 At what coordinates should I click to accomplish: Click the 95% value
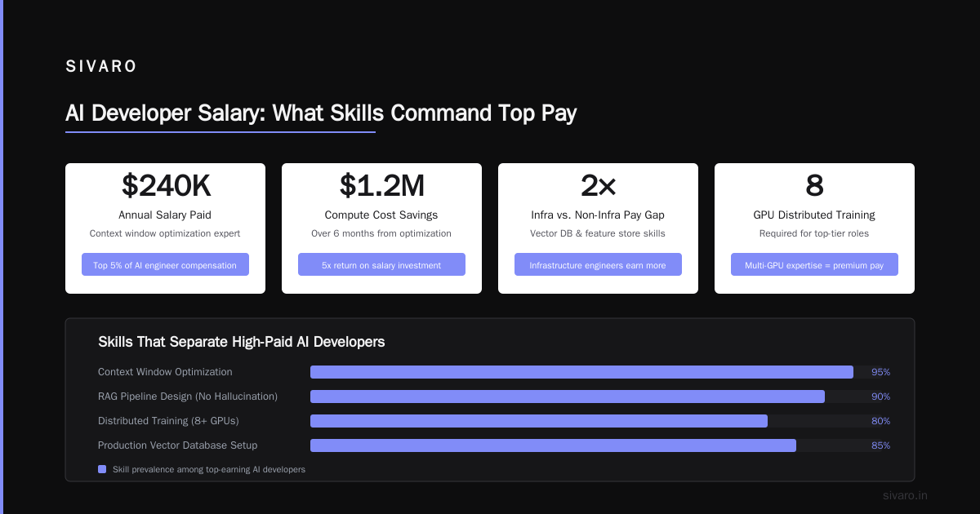pos(880,372)
